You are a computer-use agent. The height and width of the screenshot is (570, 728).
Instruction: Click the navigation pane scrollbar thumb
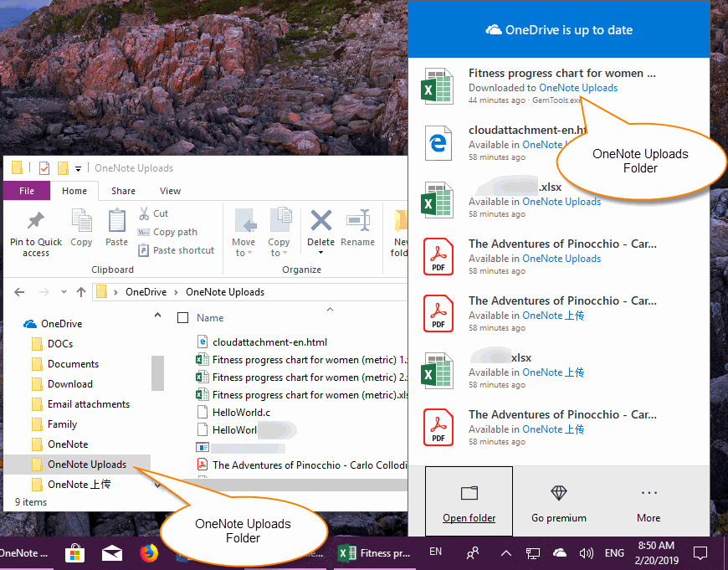[158, 373]
